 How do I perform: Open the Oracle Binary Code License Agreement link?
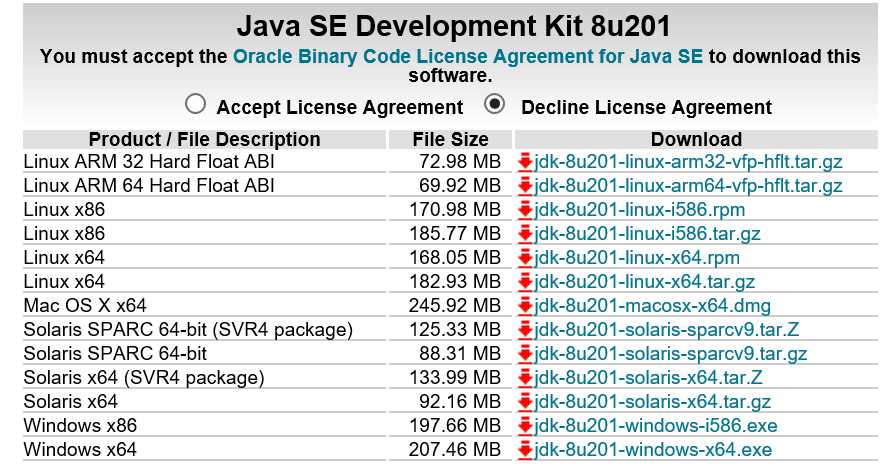[468, 56]
